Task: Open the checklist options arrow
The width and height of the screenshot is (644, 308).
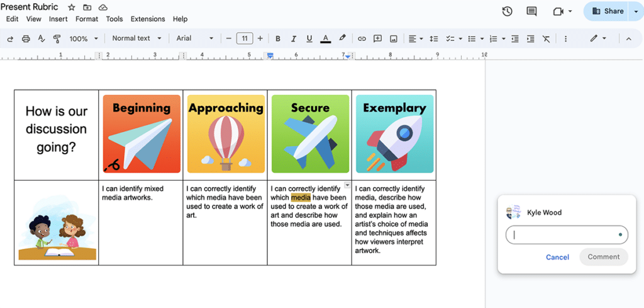Action: (x=460, y=38)
